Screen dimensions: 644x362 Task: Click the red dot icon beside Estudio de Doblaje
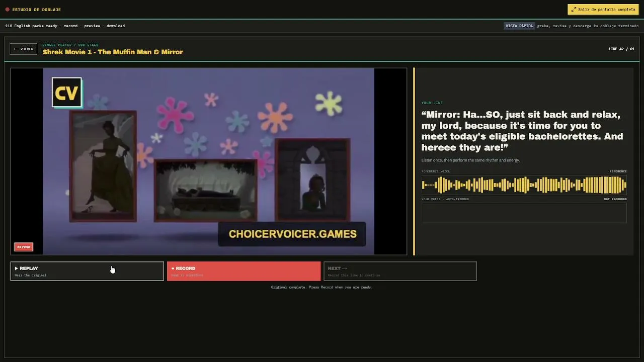point(7,10)
